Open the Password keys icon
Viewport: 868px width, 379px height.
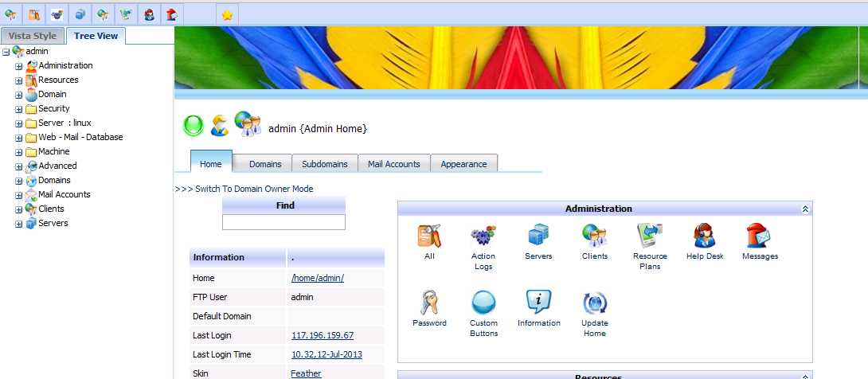(429, 303)
